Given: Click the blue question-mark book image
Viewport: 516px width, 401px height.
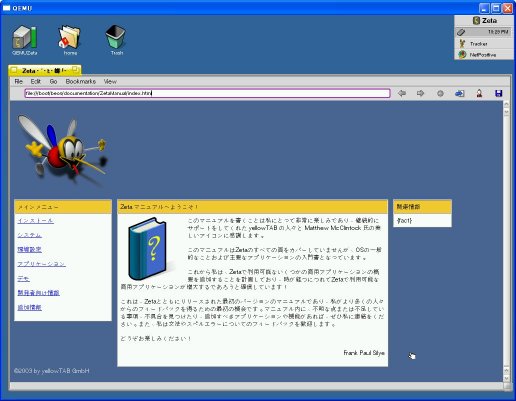Looking at the screenshot, I should (x=147, y=248).
